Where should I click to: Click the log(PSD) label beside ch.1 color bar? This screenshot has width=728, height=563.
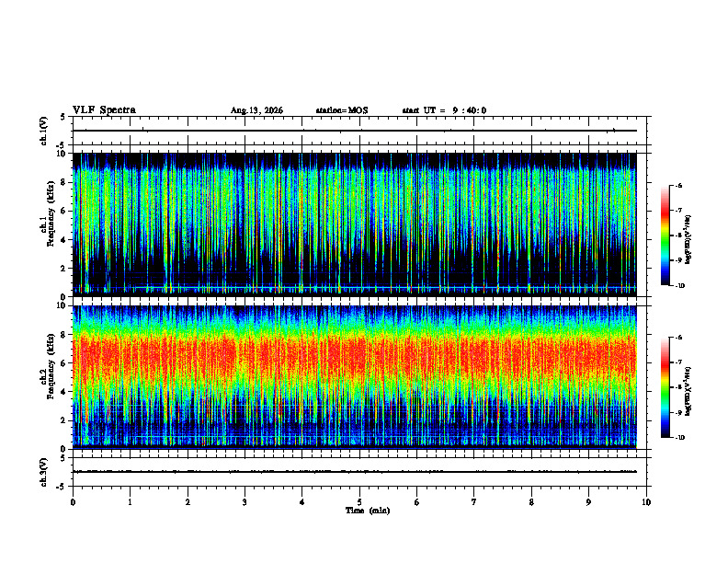688,240
